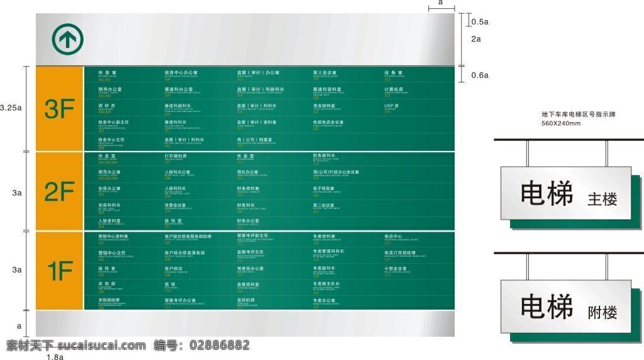This screenshot has height=360, width=644.
Task: Click 专卖资料室 entry
Action: tap(324, 237)
